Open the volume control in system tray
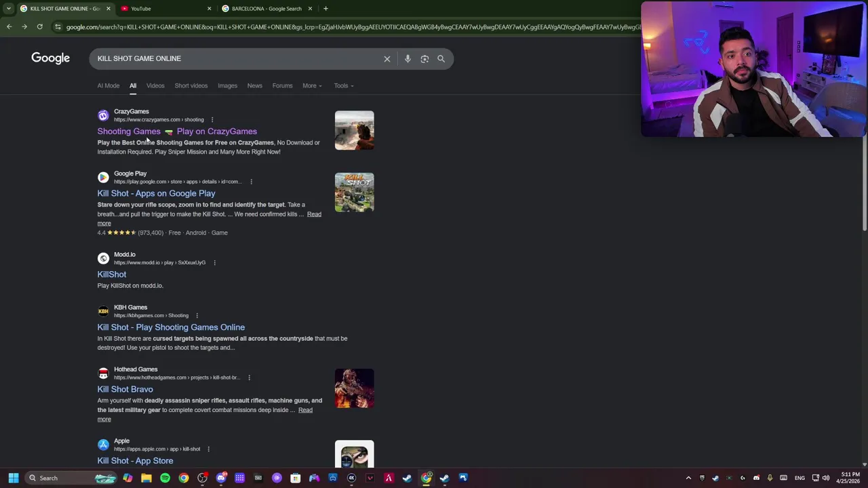 825,479
